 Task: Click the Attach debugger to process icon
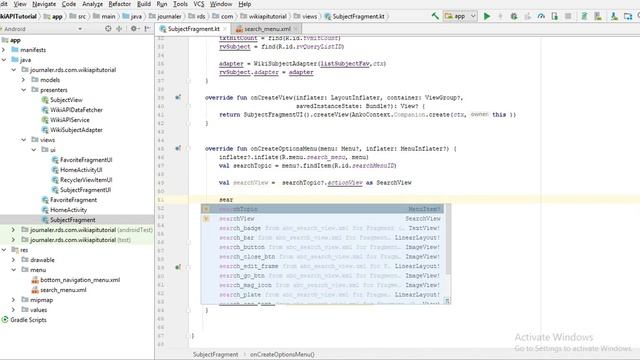point(554,16)
